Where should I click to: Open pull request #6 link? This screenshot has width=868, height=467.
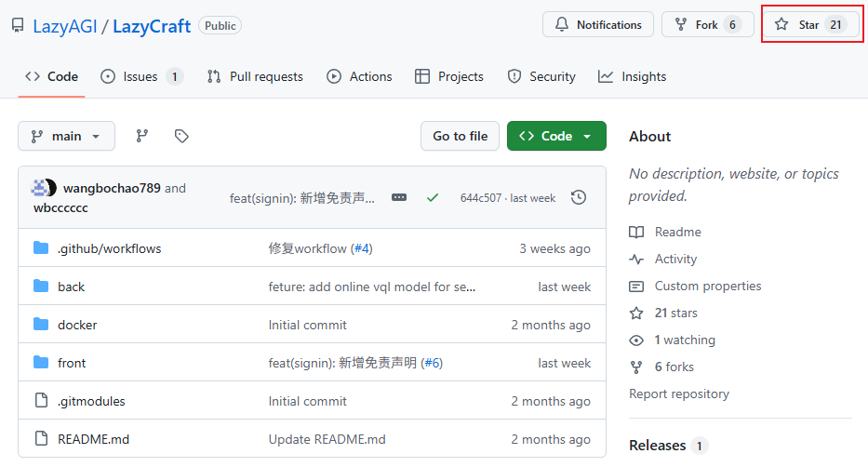(x=432, y=364)
